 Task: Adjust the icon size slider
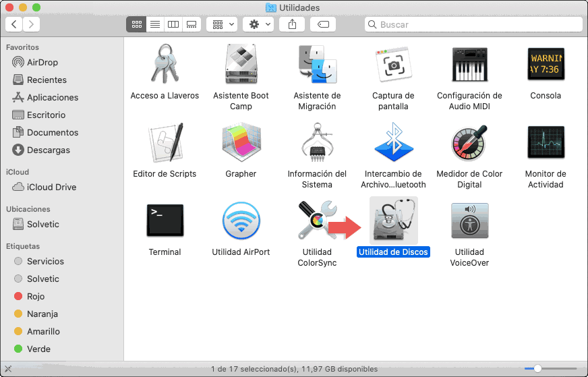coord(537,368)
